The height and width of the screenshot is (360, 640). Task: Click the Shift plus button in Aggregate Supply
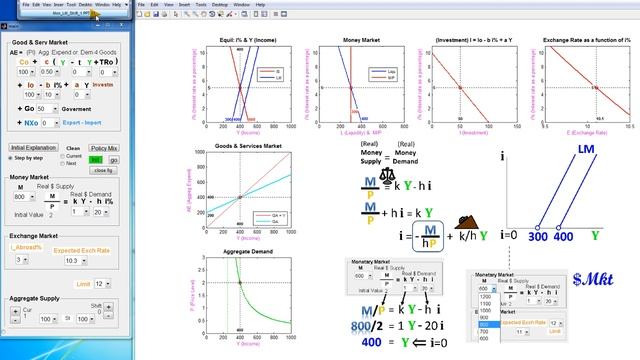tap(109, 307)
